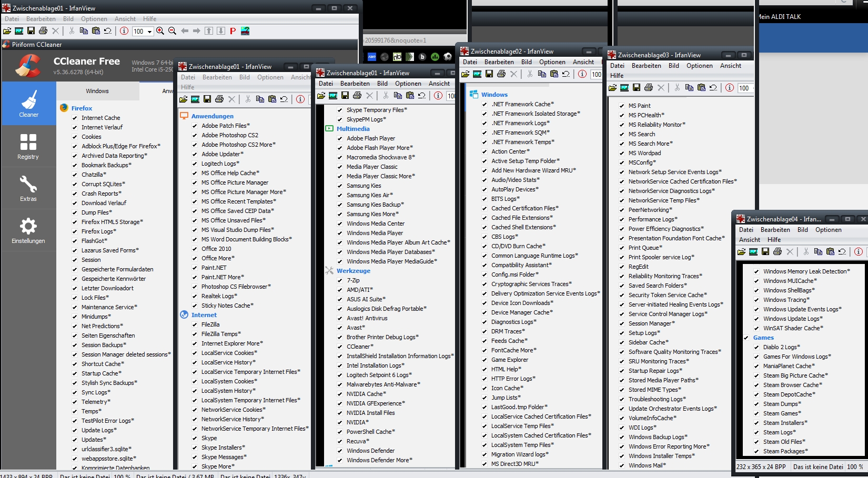
Task: Click the red P toolbar icon
Action: coord(233,31)
